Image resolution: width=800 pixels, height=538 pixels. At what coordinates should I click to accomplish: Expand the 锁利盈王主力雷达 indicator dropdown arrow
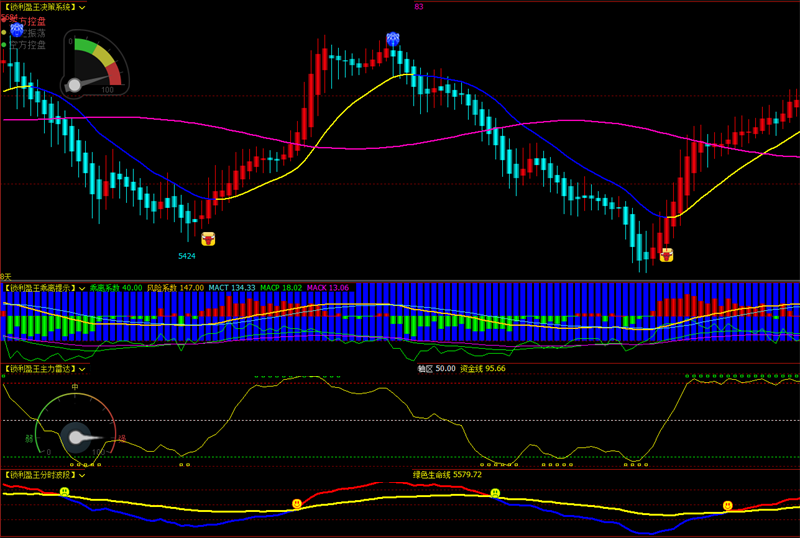point(82,369)
